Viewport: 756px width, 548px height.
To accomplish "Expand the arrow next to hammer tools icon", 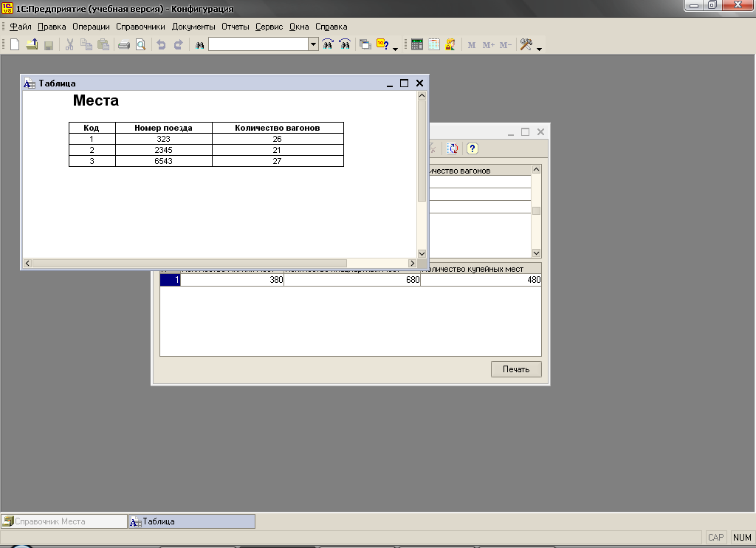I will tap(540, 48).
